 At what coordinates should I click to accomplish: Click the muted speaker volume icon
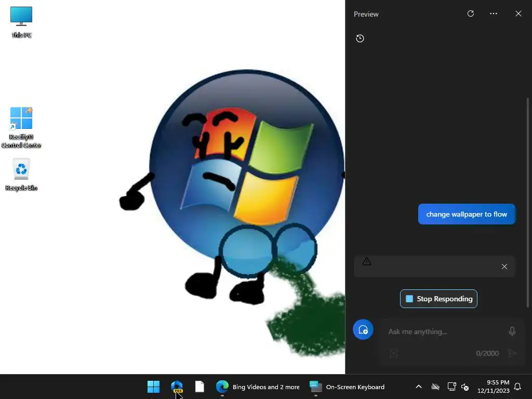(465, 387)
